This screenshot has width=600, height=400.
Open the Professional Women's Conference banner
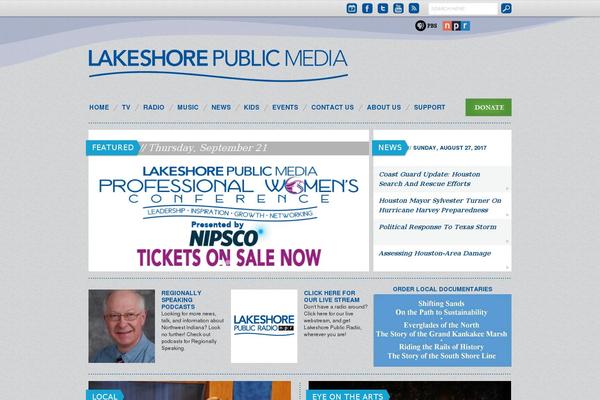click(x=228, y=214)
